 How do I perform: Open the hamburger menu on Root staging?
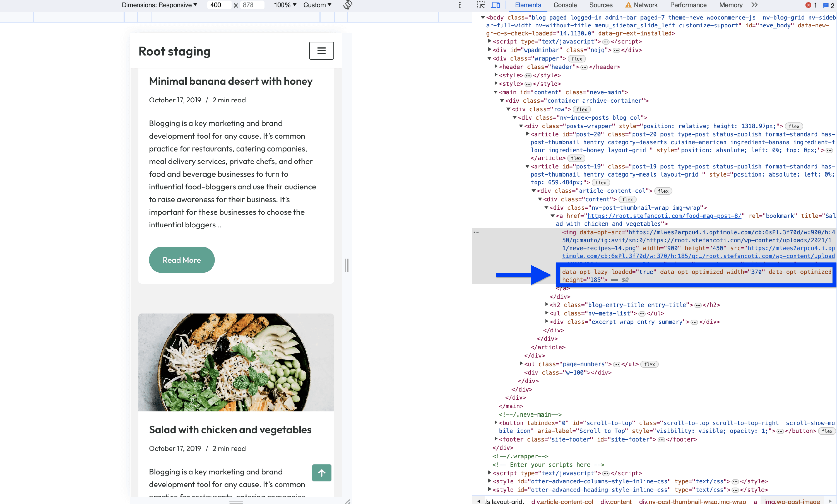(x=321, y=50)
